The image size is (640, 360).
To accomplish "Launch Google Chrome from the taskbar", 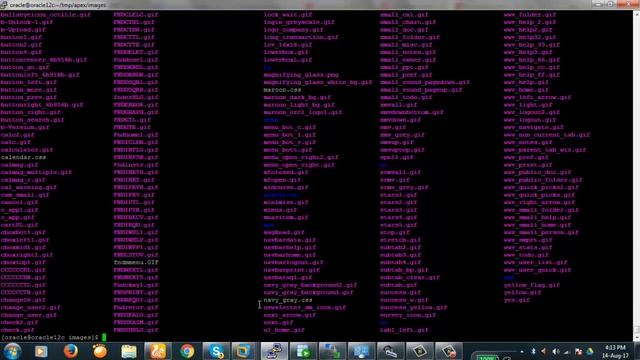I will pos(187,351).
